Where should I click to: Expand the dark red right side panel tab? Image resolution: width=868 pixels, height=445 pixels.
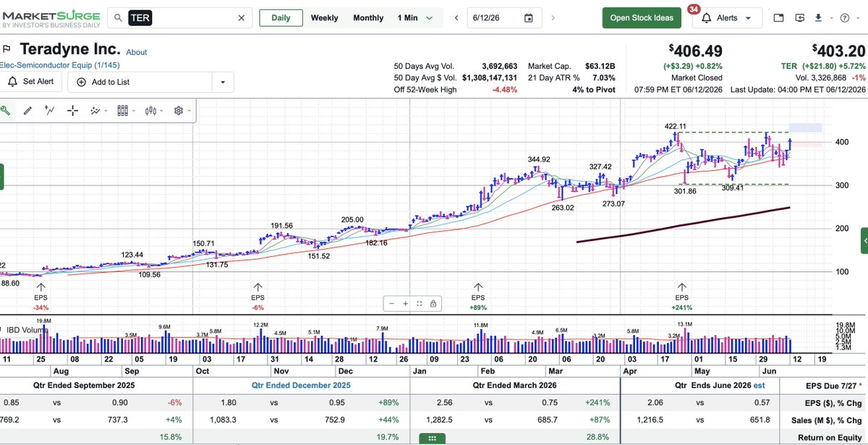pos(864,240)
